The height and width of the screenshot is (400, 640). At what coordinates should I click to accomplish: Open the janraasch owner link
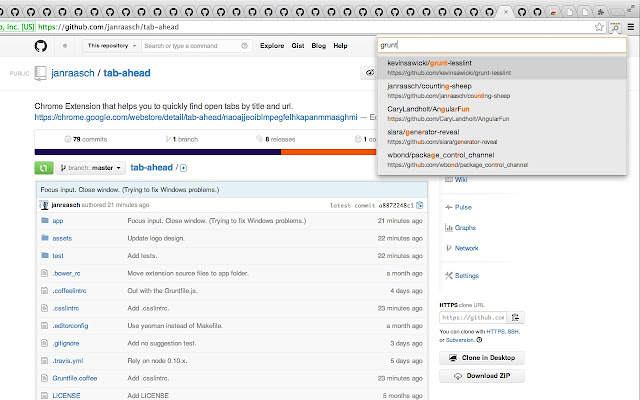73,73
